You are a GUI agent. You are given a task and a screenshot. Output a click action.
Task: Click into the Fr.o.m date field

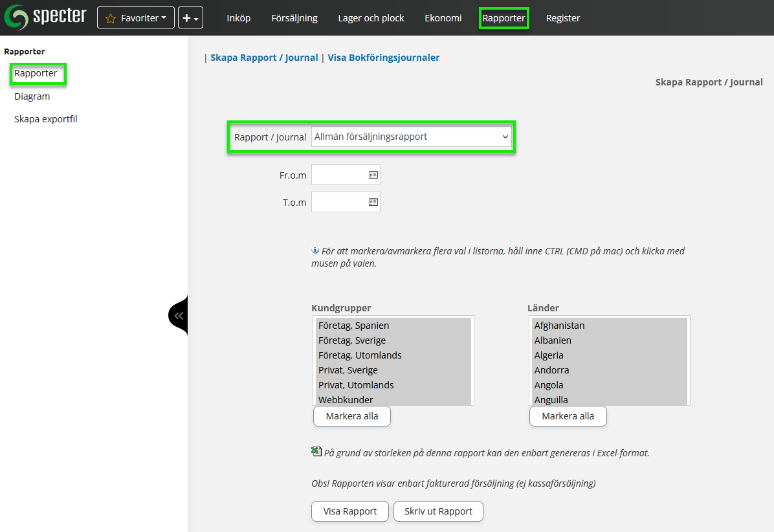coord(339,175)
